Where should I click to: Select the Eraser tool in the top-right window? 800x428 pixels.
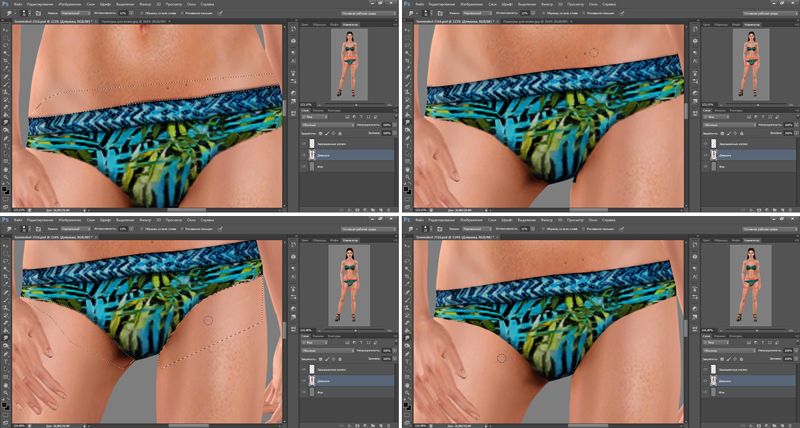(408, 107)
